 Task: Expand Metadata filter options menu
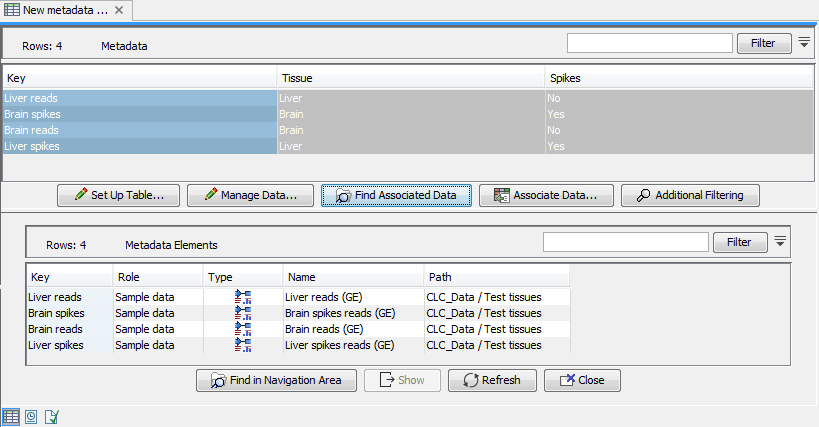pyautogui.click(x=804, y=43)
